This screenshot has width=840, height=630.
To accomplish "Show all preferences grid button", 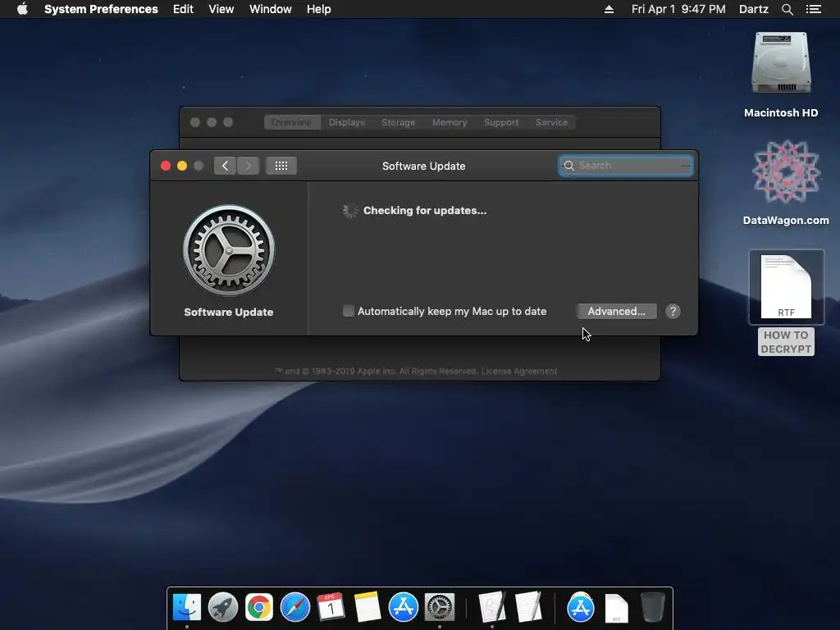I will point(281,166).
